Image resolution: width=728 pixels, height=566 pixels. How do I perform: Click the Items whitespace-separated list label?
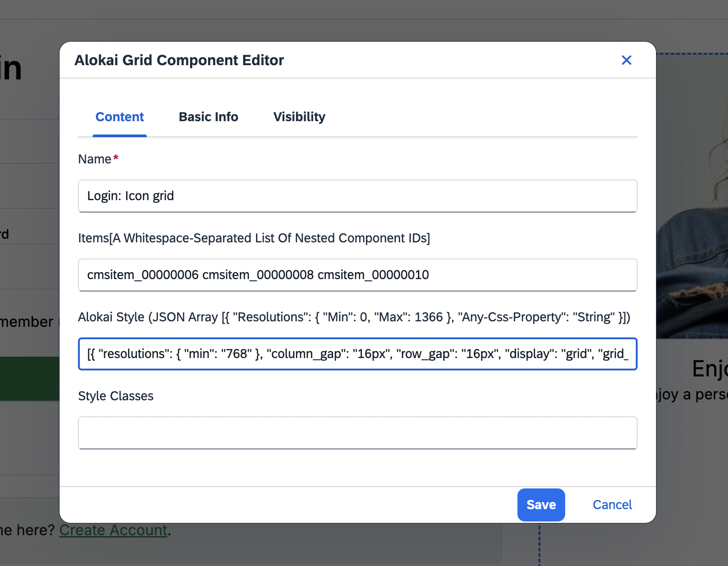pos(254,238)
